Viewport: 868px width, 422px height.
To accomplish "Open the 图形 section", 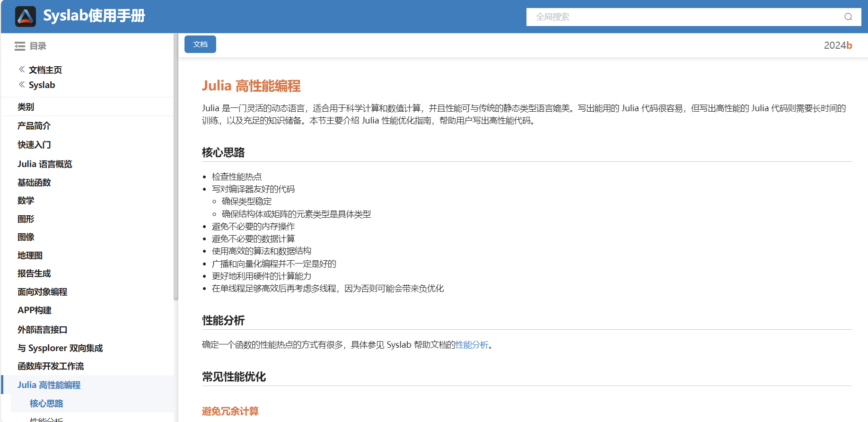I will 26,219.
